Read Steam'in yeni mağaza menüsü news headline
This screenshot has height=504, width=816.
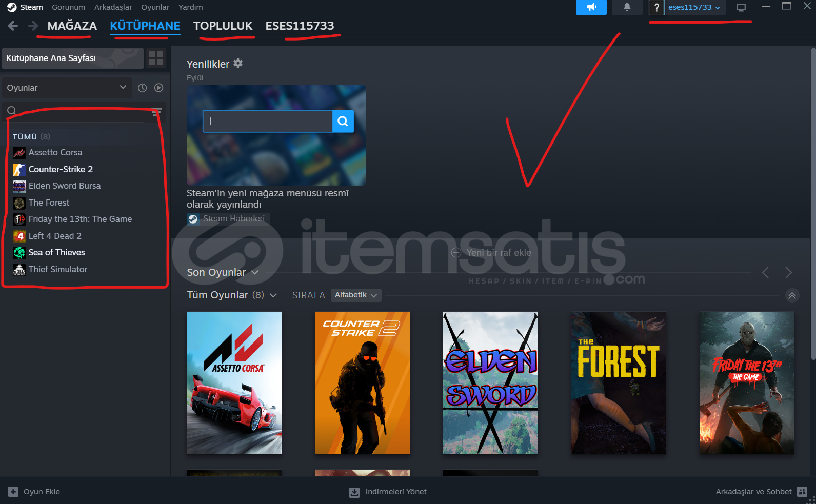[268, 199]
